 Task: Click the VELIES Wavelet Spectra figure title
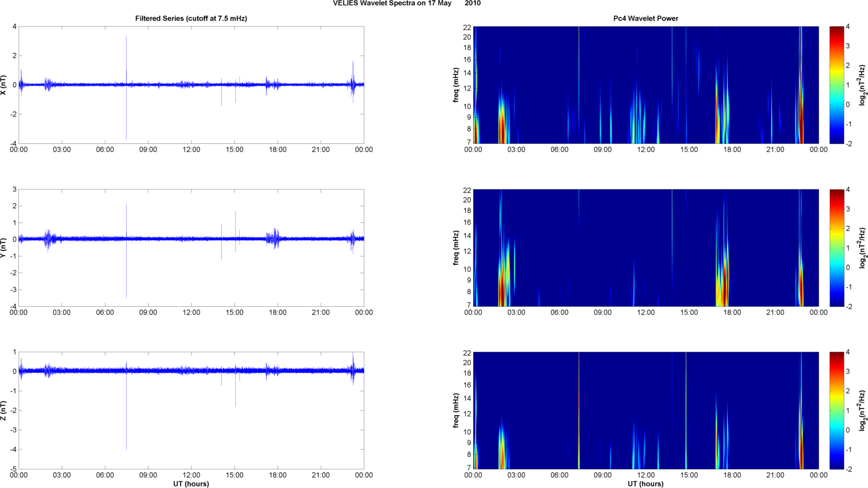(x=406, y=3)
